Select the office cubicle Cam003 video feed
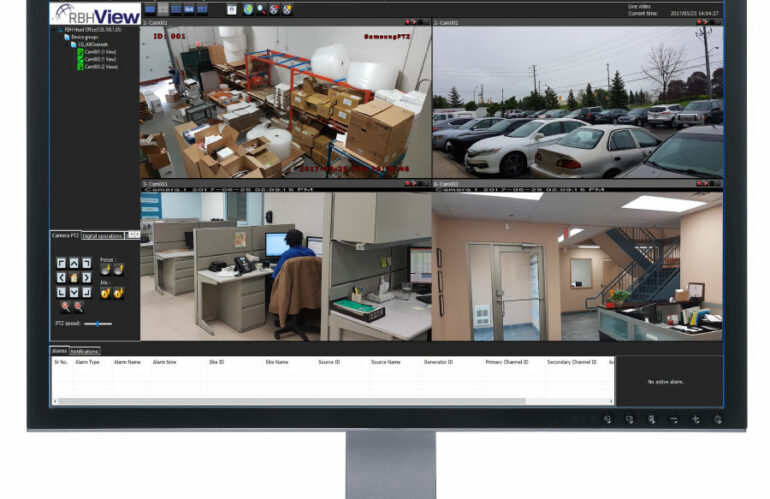 point(286,266)
